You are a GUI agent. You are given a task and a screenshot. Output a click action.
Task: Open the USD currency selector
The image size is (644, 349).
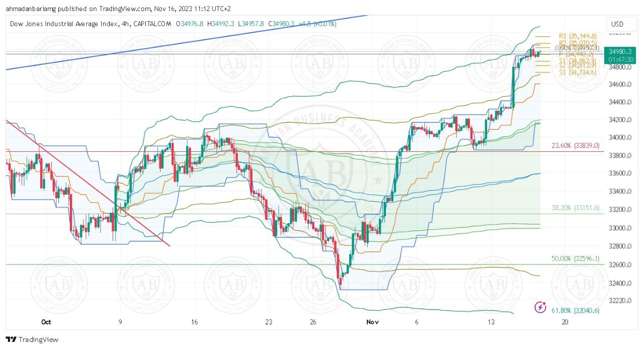617,24
